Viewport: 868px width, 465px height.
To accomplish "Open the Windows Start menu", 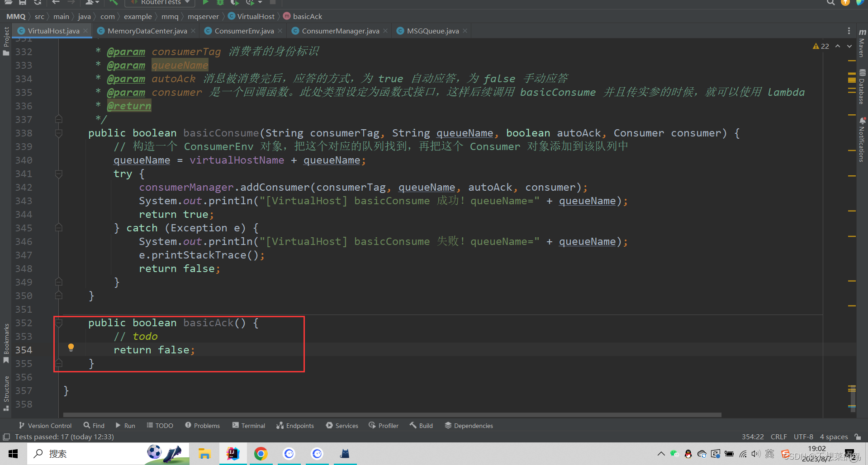I will (13, 454).
